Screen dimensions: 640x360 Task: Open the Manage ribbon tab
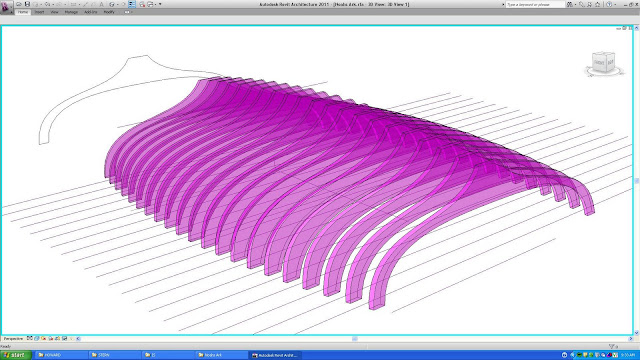(x=71, y=12)
